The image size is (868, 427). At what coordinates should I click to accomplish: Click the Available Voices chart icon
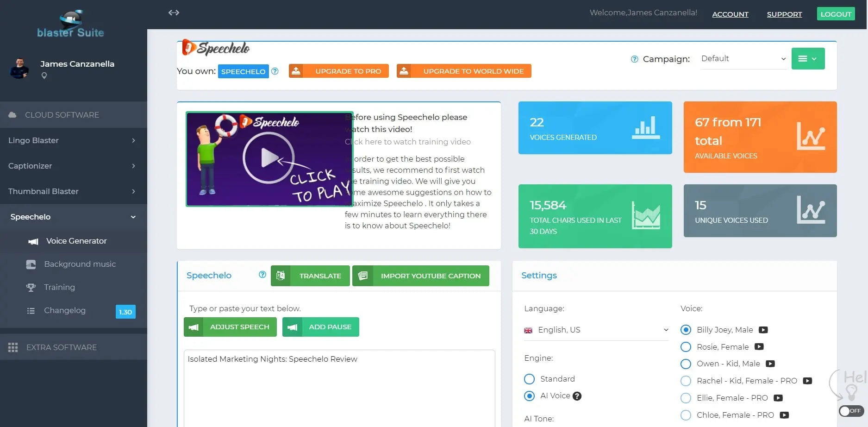(x=811, y=136)
